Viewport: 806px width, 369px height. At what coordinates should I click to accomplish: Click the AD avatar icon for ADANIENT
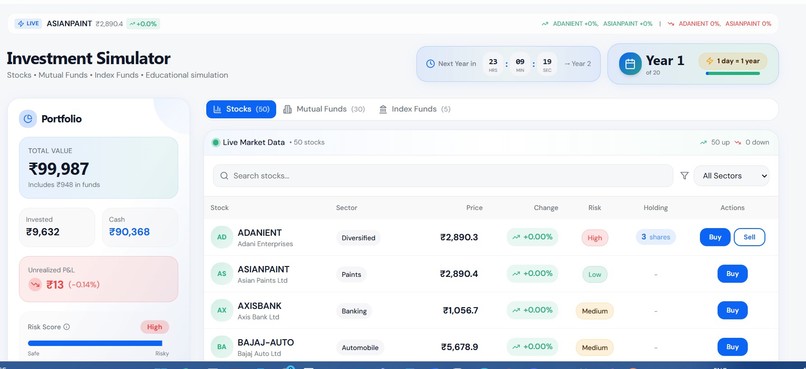(x=222, y=237)
